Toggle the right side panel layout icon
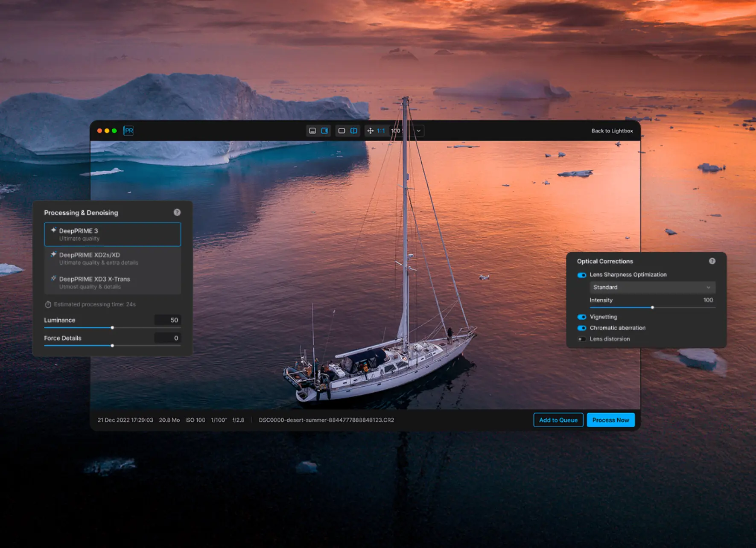This screenshot has height=548, width=756. [324, 131]
